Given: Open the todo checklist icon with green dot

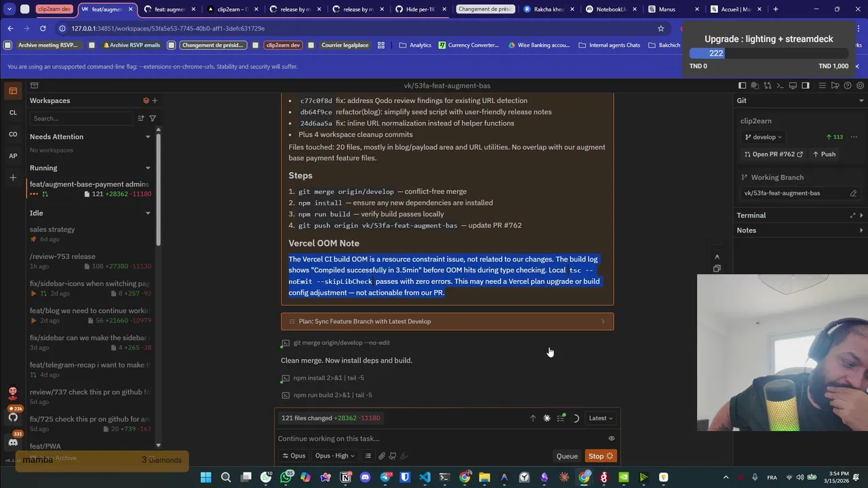Looking at the screenshot, I should coord(561,418).
